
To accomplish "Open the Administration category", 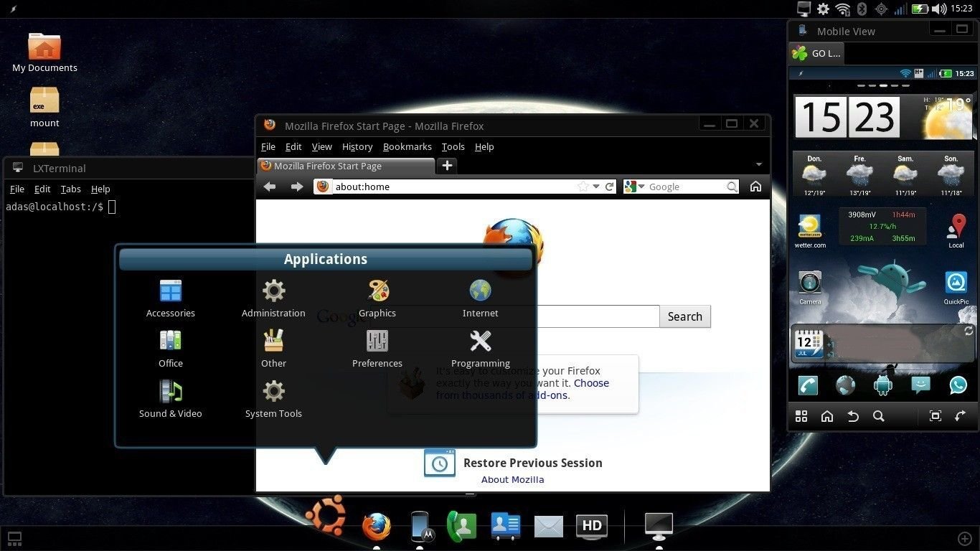I will pyautogui.click(x=273, y=298).
